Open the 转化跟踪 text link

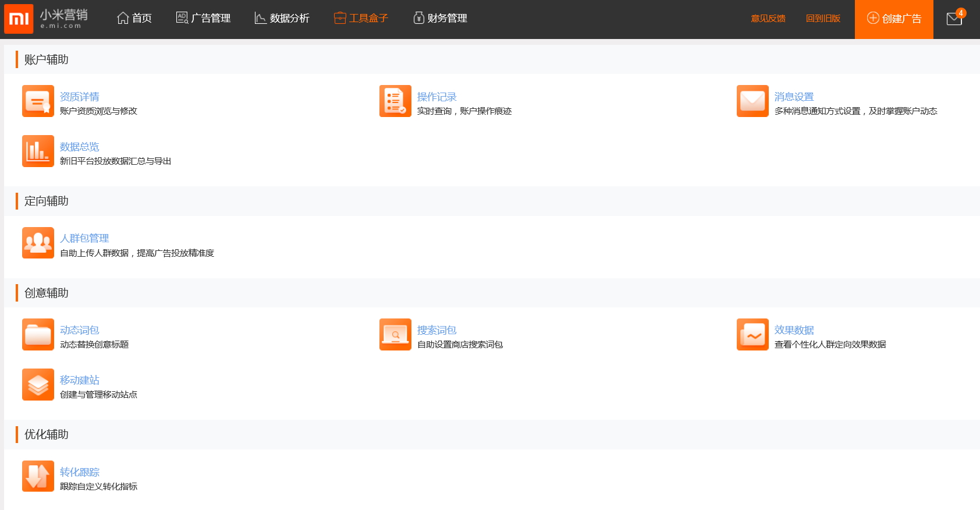point(80,472)
